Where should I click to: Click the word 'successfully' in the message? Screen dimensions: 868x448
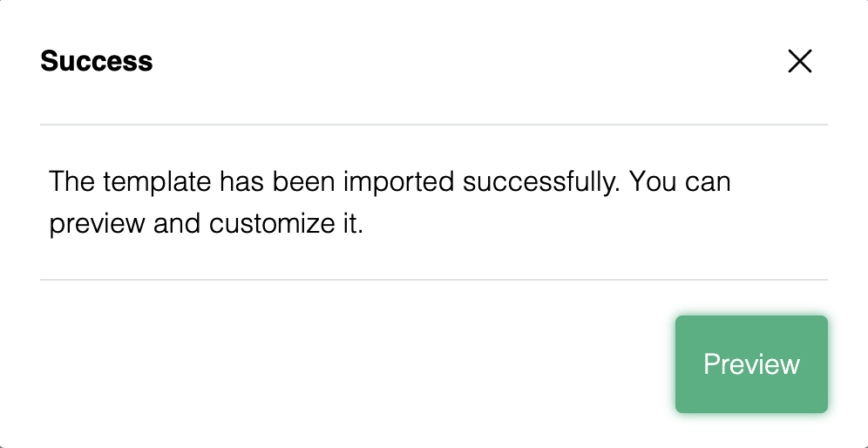coord(541,182)
